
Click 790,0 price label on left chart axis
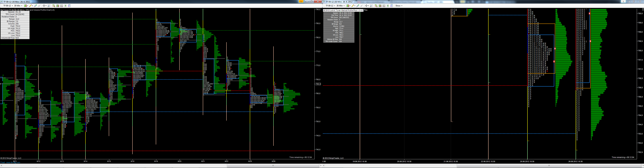tap(318, 10)
